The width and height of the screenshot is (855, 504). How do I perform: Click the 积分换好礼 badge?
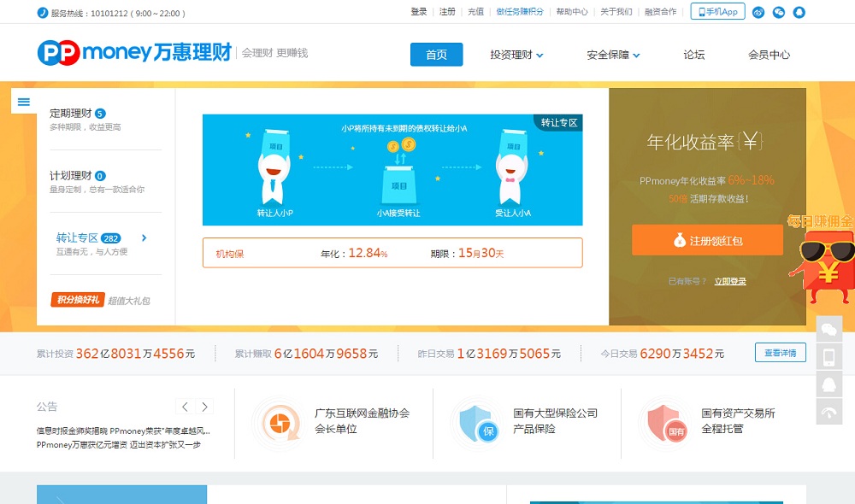pyautogui.click(x=78, y=300)
